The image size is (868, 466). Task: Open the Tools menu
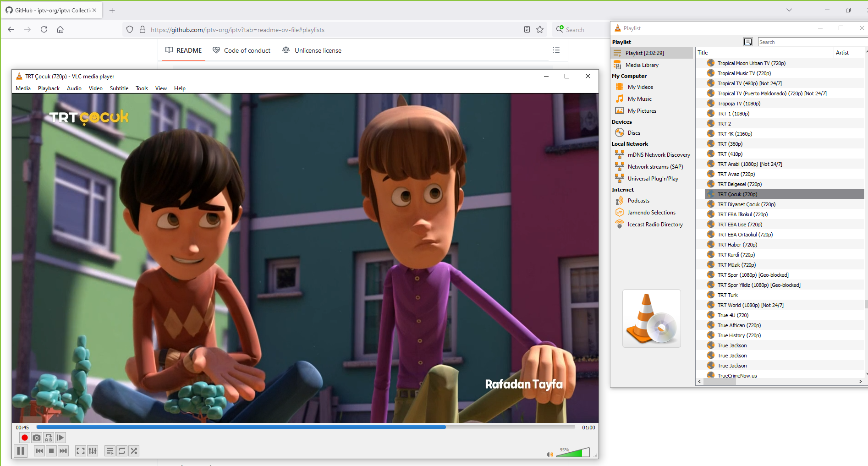pos(142,88)
